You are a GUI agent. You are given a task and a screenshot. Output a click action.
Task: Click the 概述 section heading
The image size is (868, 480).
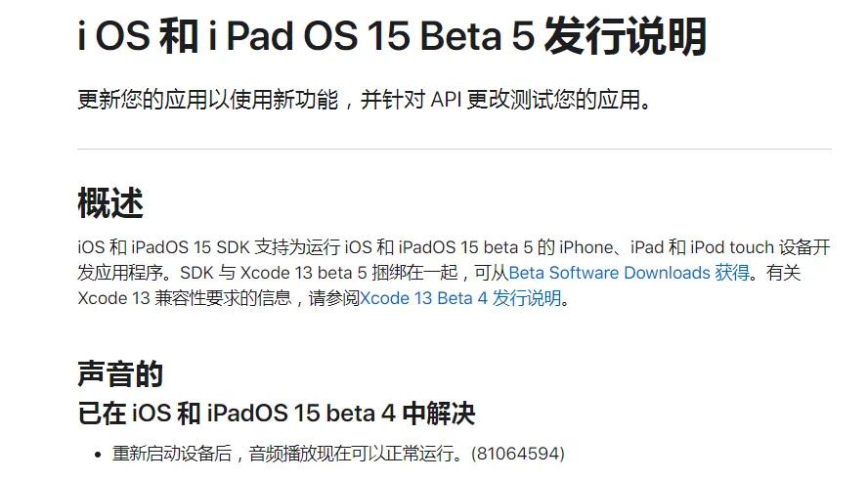[x=110, y=203]
